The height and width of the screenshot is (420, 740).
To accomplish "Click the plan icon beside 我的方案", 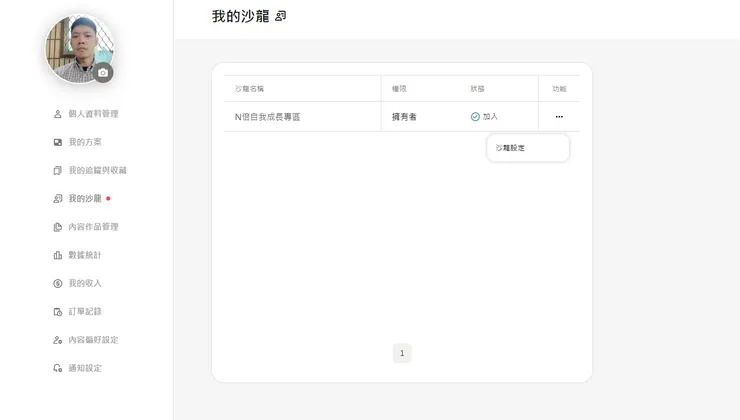I will coord(58,142).
